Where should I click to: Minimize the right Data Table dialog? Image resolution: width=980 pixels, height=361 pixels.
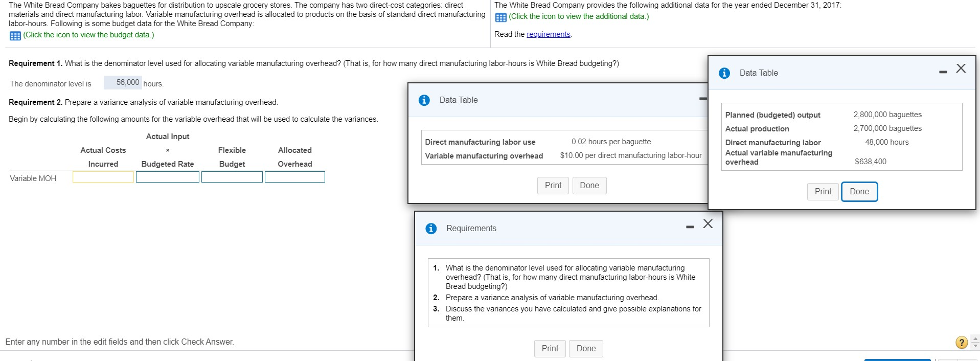tap(943, 72)
